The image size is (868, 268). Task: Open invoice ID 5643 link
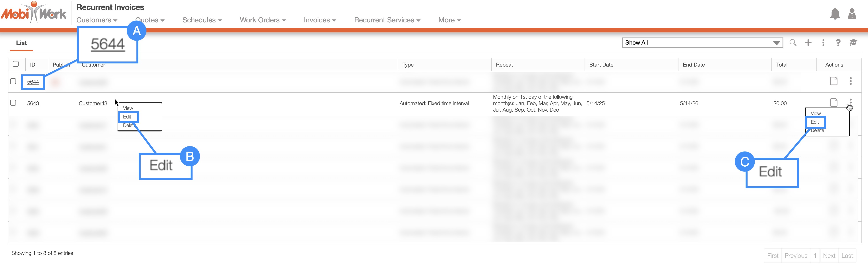pyautogui.click(x=33, y=103)
